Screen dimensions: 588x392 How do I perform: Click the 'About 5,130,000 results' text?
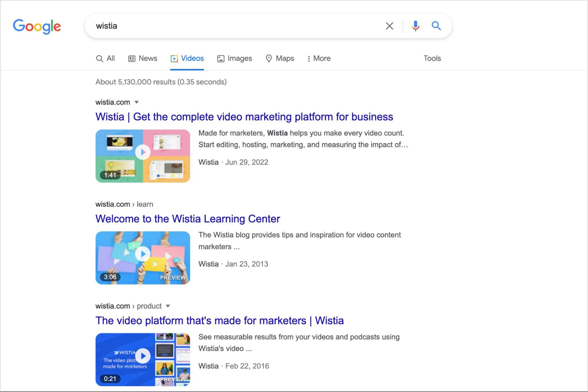tap(161, 82)
